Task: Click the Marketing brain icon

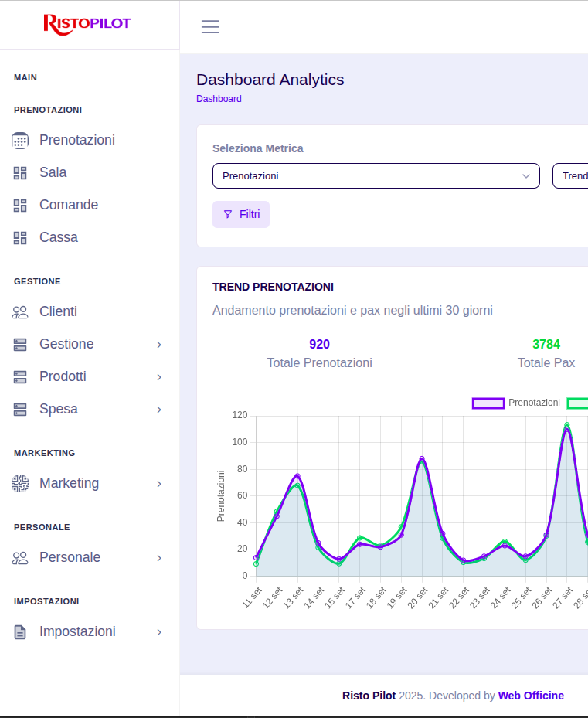Action: pyautogui.click(x=20, y=483)
